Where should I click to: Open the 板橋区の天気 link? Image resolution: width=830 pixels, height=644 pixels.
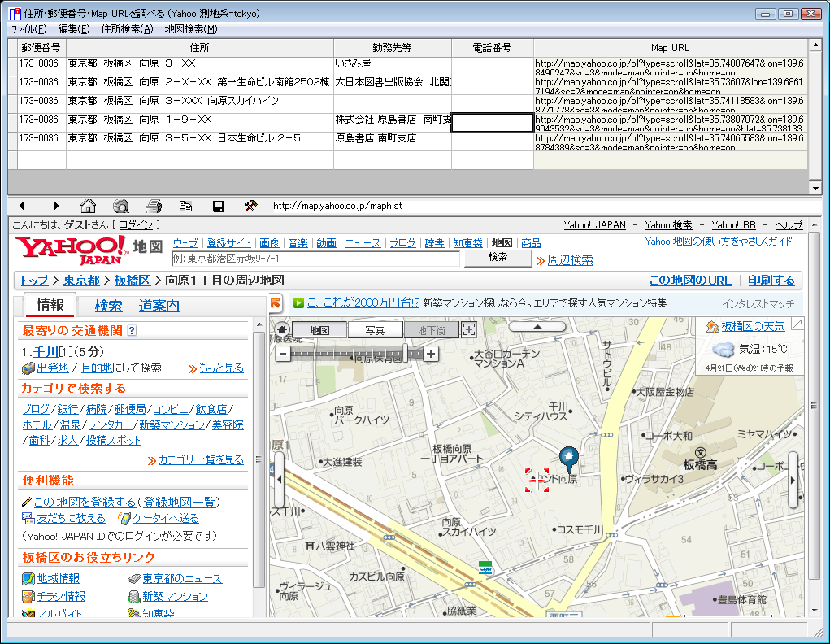click(x=754, y=327)
